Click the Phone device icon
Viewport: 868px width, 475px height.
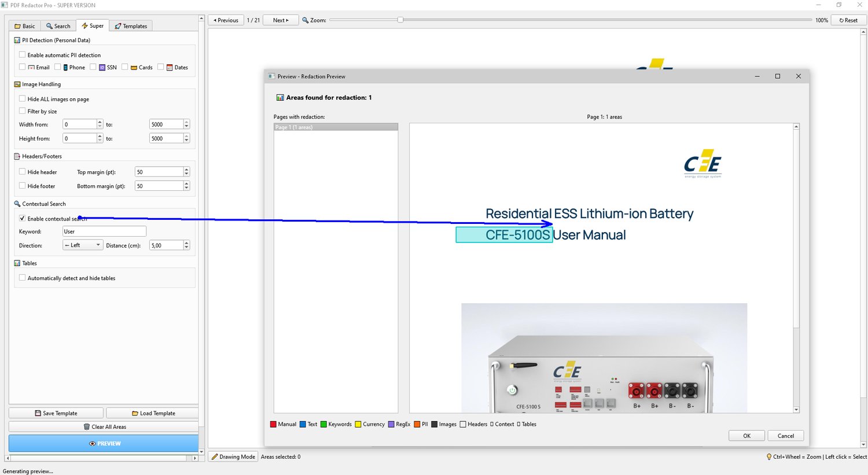(65, 68)
